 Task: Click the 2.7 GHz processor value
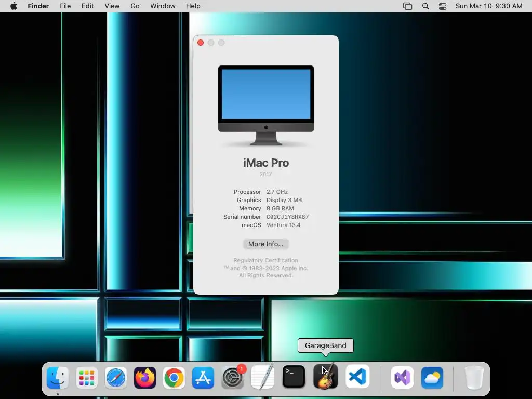pos(277,192)
